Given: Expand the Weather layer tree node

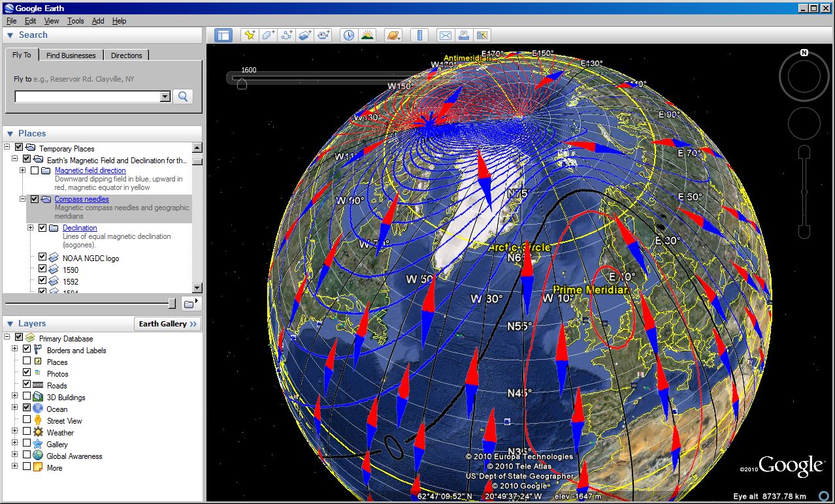Looking at the screenshot, I should tap(15, 432).
